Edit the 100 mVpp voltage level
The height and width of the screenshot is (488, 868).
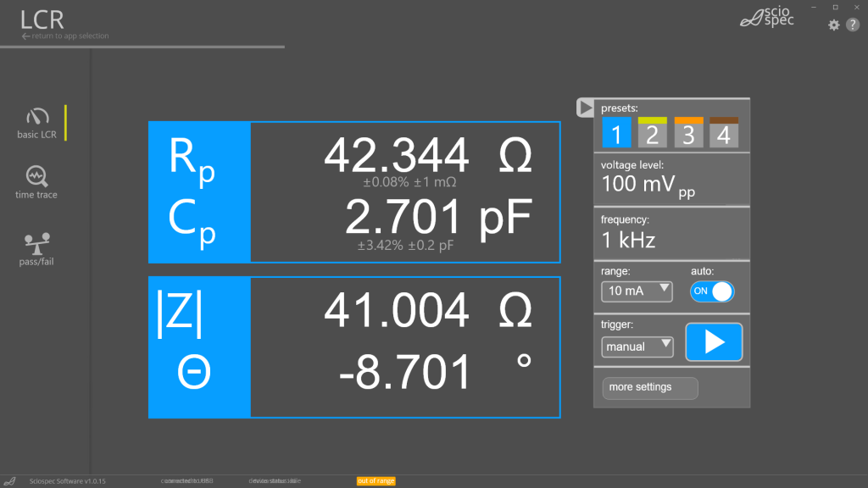point(648,184)
